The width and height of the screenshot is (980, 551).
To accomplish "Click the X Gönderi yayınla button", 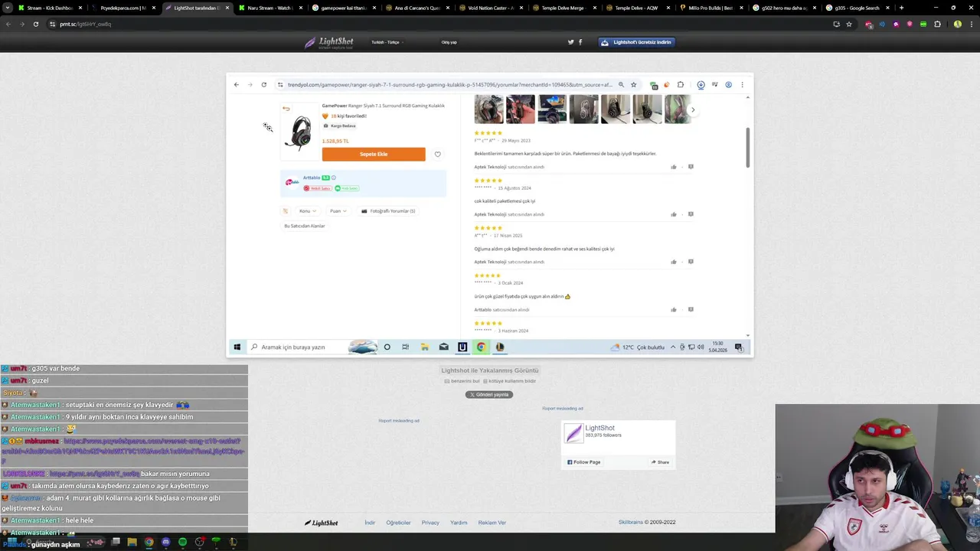I will click(x=489, y=394).
